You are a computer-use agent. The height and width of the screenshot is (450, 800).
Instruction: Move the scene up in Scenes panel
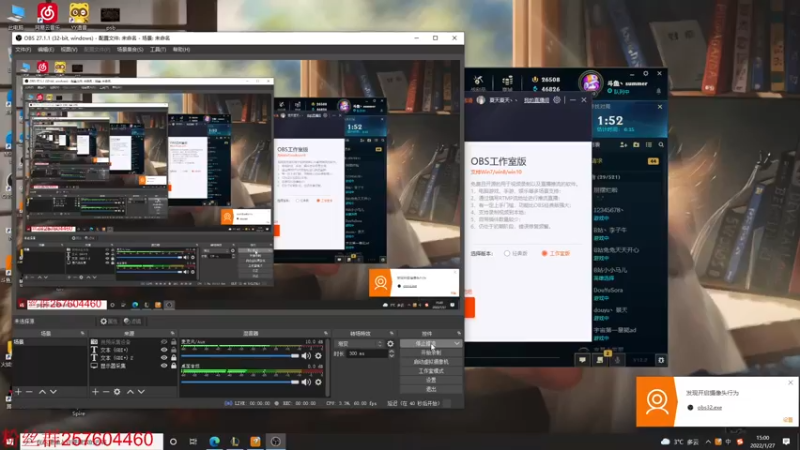[42, 392]
